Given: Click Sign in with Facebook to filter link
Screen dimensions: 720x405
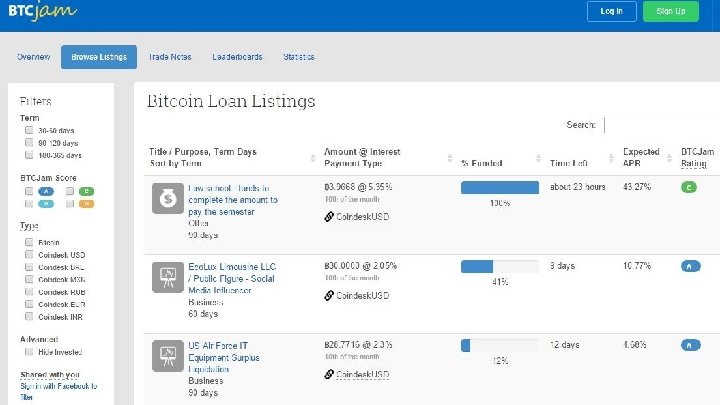Looking at the screenshot, I should click(x=58, y=392).
